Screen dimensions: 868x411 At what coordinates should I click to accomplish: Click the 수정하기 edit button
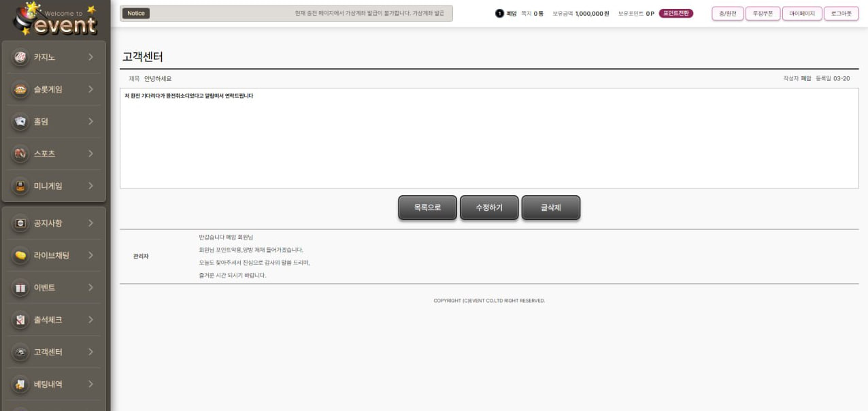[x=489, y=208]
